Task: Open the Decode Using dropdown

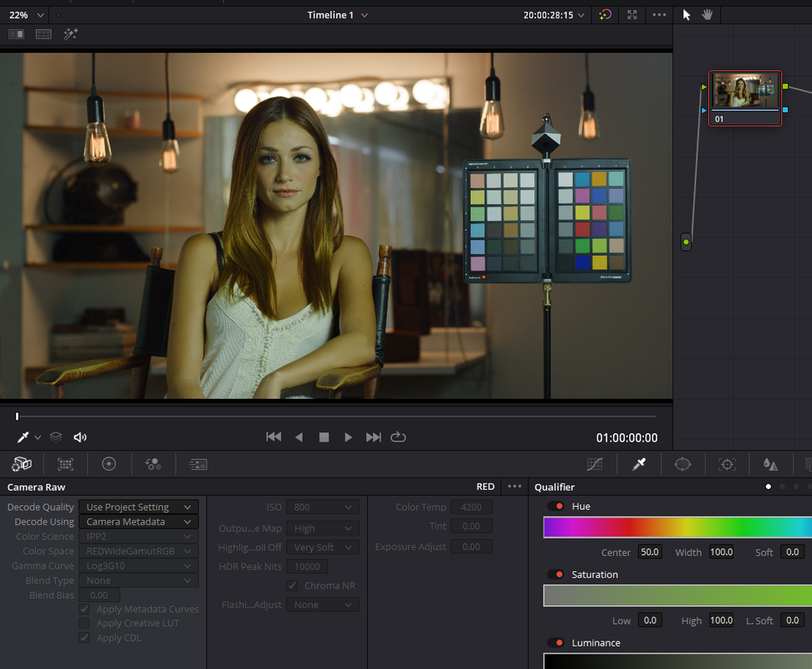Action: click(139, 522)
